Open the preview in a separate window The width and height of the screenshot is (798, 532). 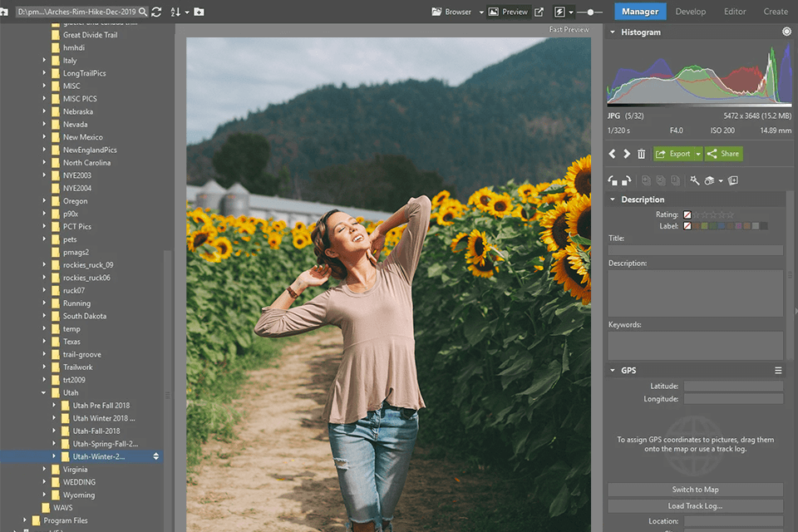[539, 12]
